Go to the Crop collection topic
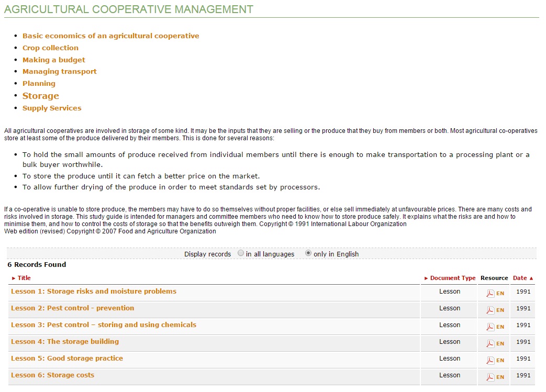Screen dimensions: 546x392 [x=50, y=48]
